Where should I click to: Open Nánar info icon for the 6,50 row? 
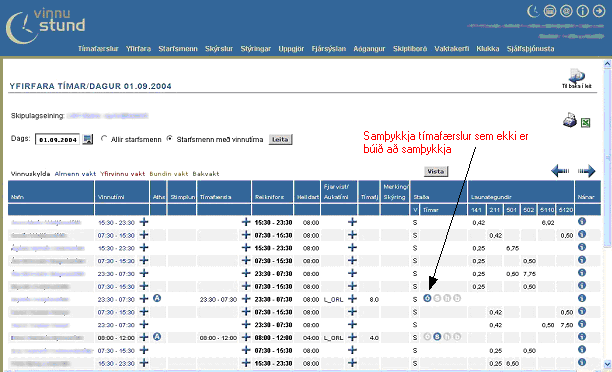582,362
